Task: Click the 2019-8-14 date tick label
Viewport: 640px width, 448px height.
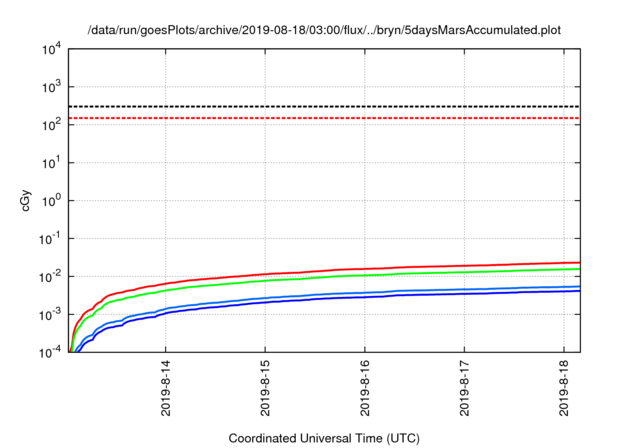Action: [x=166, y=388]
